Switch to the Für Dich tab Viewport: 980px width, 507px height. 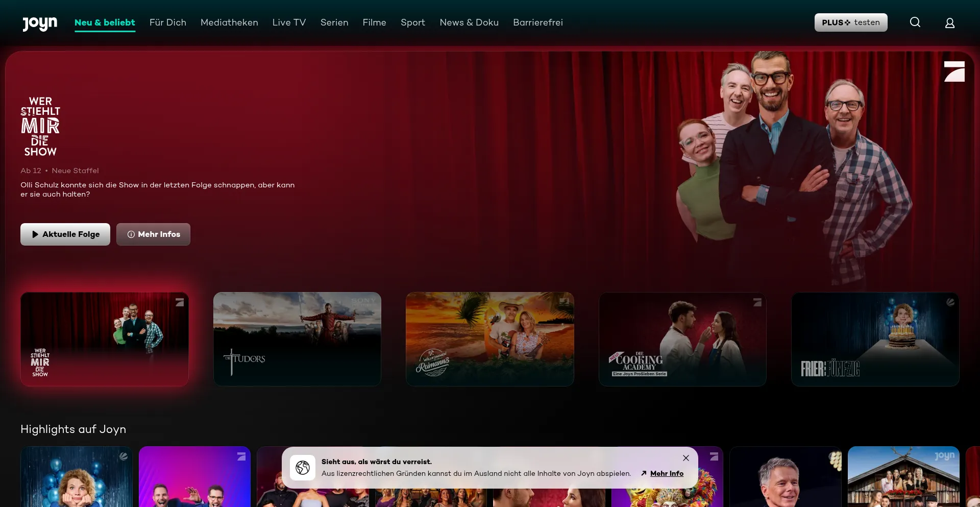(167, 22)
